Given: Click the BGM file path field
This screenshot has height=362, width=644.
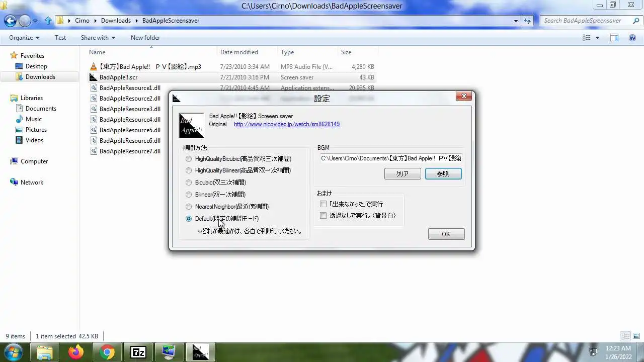Looking at the screenshot, I should [391, 158].
